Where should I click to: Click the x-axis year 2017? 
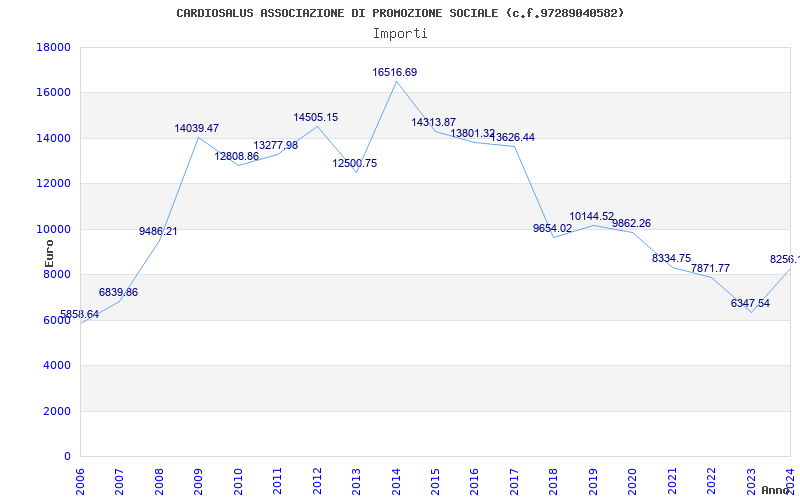tap(514, 480)
